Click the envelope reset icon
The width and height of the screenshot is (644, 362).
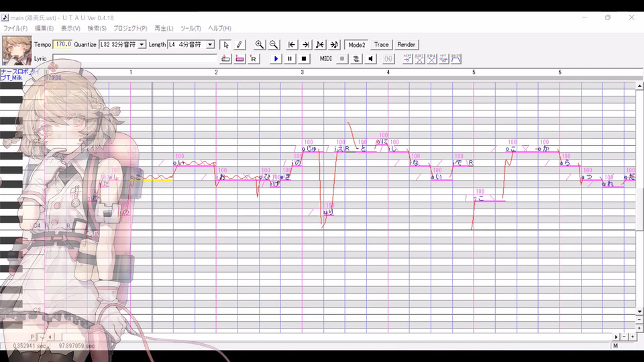[456, 59]
